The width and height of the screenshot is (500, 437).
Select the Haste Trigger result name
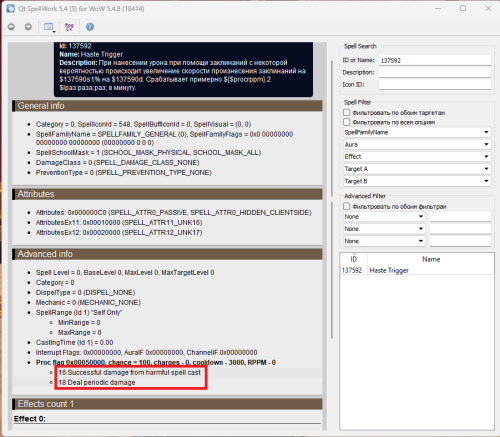point(389,270)
